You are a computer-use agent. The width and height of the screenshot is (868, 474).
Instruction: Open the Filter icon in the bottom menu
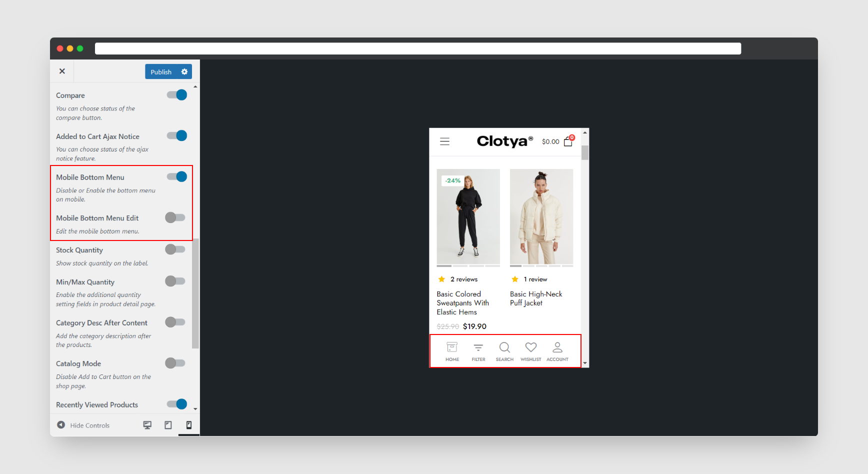(x=478, y=350)
